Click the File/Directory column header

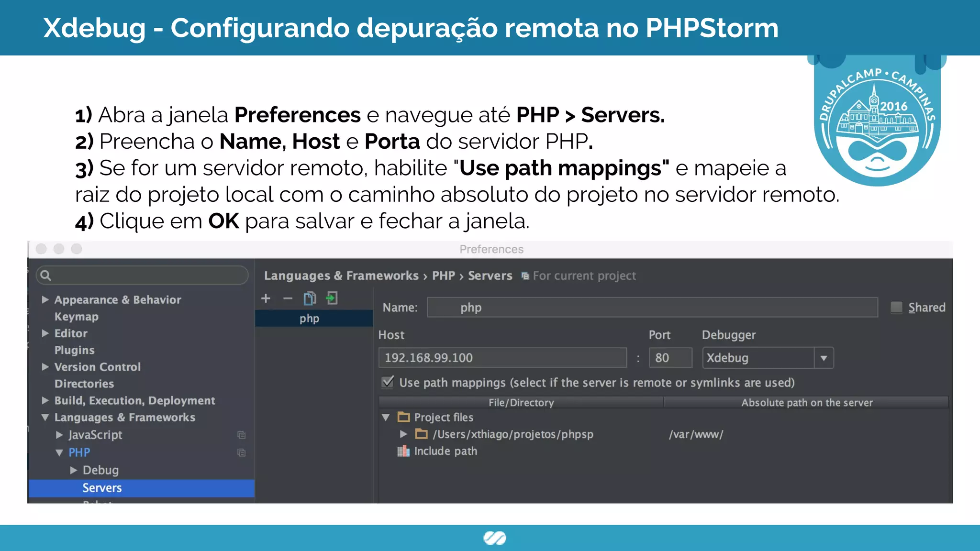(x=521, y=402)
